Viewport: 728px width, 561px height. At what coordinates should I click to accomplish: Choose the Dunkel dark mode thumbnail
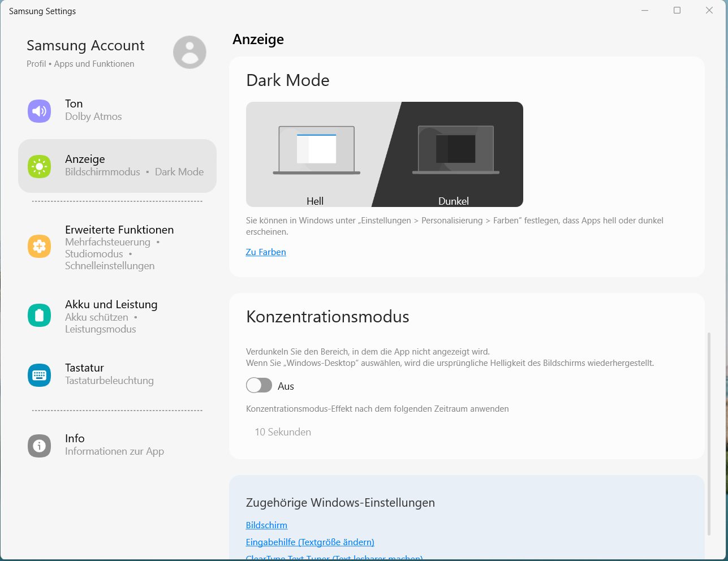(454, 154)
